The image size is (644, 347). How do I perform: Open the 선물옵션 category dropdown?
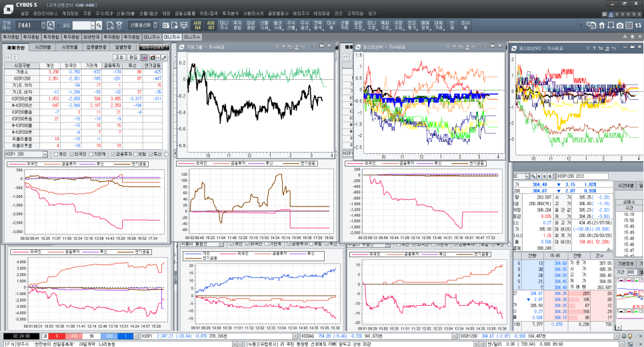tap(155, 25)
